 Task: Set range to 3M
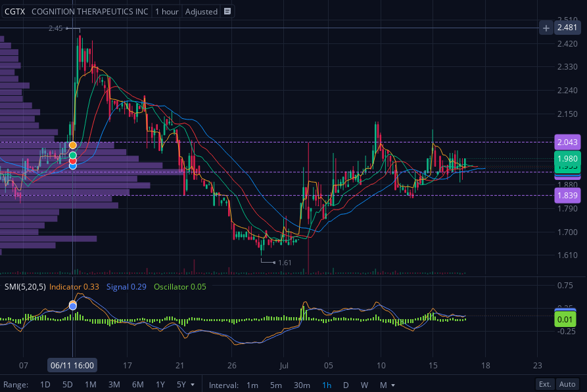click(114, 385)
